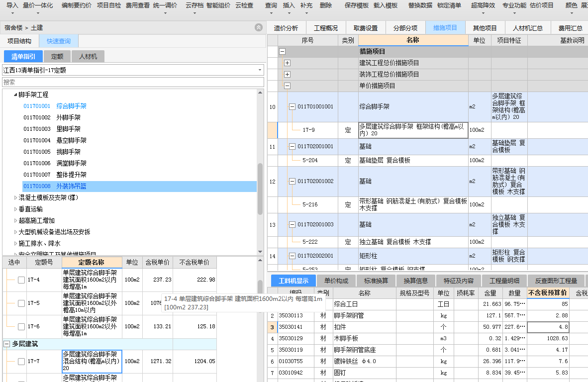588x382 pixels.
Task: Click the 载入模板 toolbar item
Action: [386, 5]
